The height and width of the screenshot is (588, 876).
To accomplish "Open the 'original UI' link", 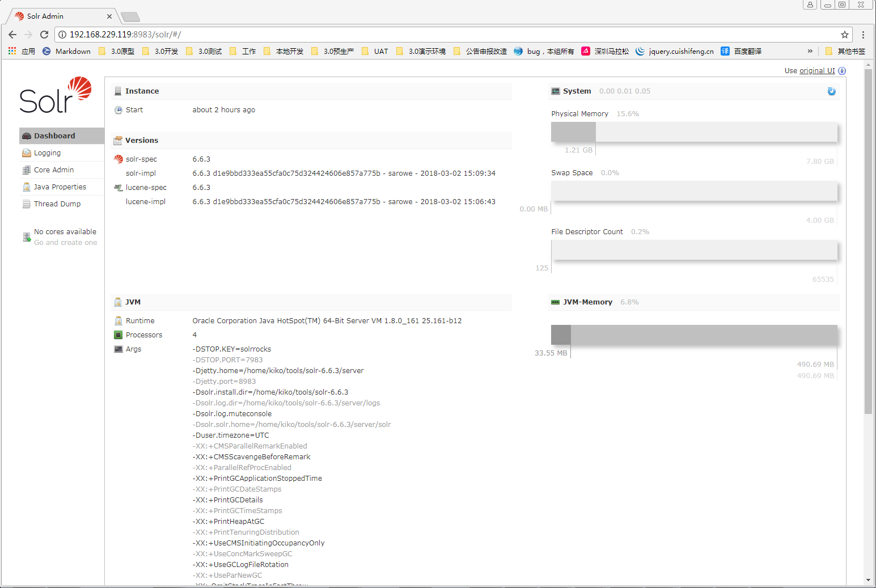I will [x=817, y=71].
